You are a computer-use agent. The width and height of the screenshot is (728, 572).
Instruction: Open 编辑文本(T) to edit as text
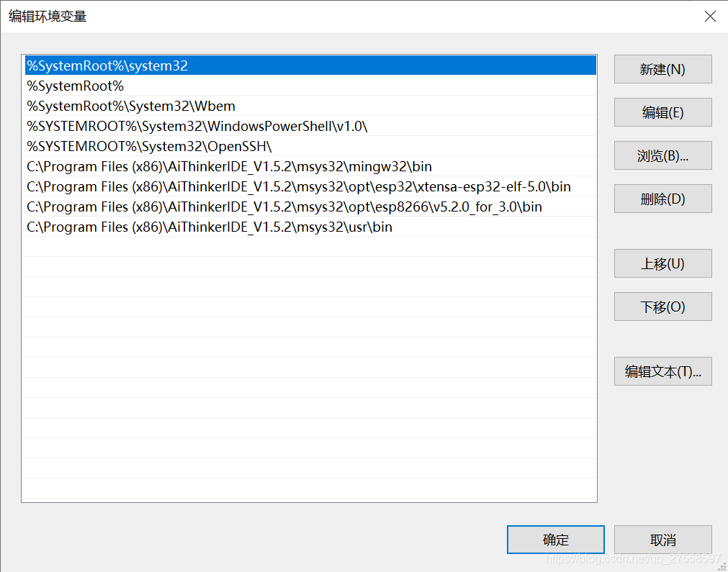point(662,371)
